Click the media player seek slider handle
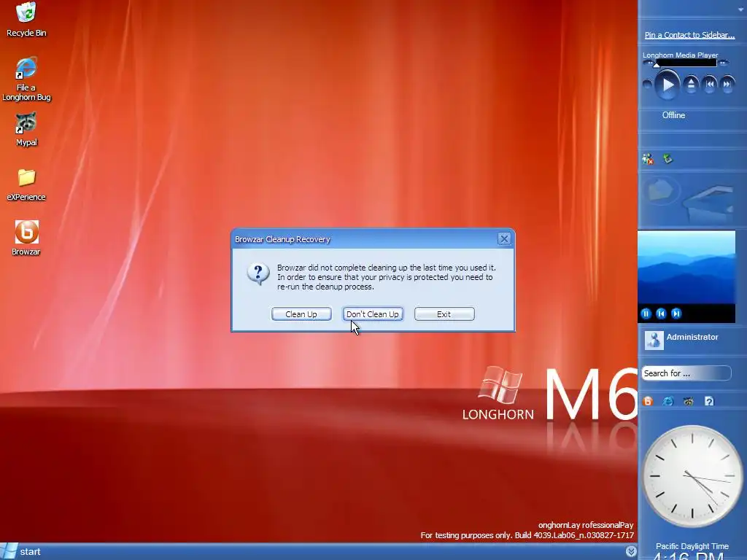 pos(657,64)
